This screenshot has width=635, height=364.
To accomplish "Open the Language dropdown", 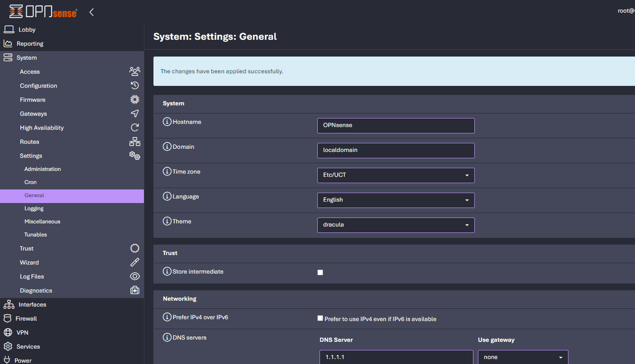I will pyautogui.click(x=396, y=200).
